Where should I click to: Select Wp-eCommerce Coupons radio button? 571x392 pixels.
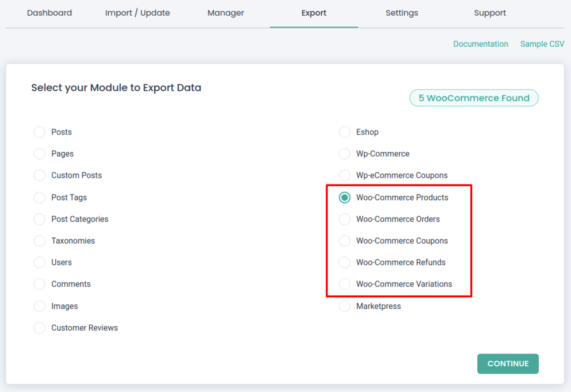point(345,175)
